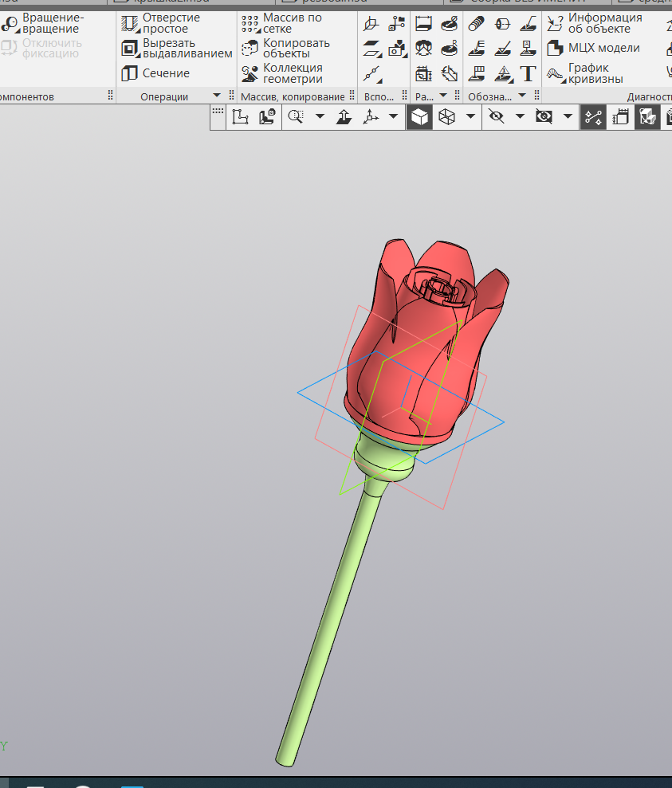Expand the Обозначения panel dropdown arrow
Image resolution: width=672 pixels, height=788 pixels.
point(523,96)
